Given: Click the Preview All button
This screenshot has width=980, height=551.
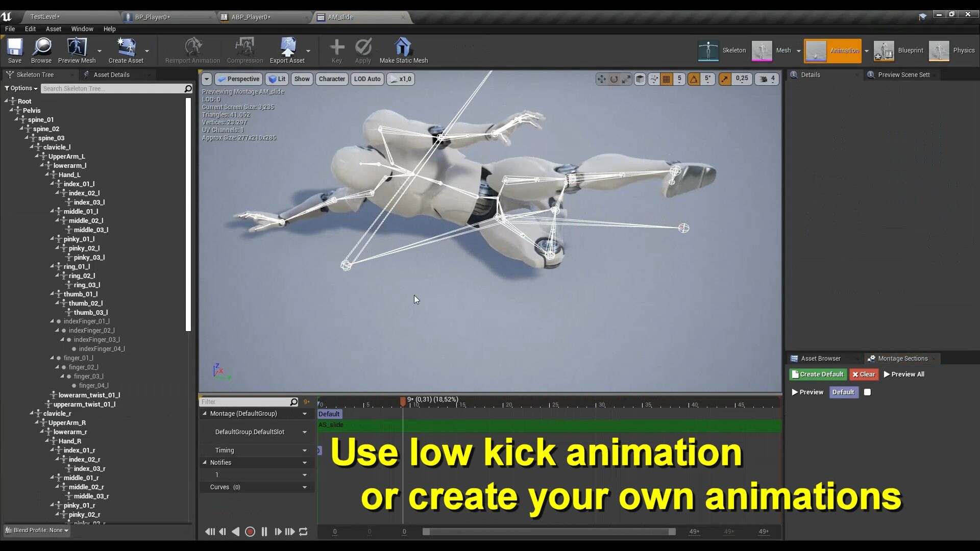Looking at the screenshot, I should pyautogui.click(x=904, y=374).
